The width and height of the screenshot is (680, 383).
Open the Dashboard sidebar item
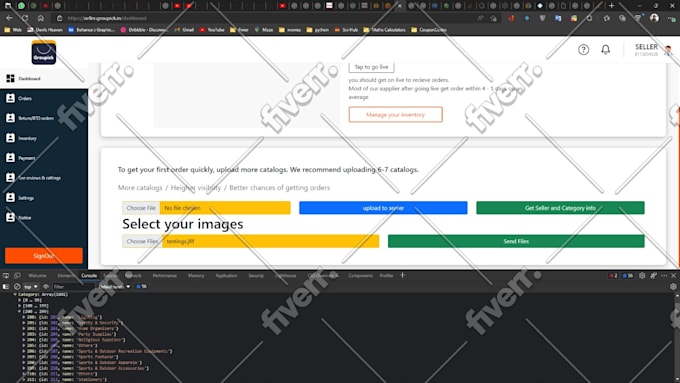tap(43, 79)
